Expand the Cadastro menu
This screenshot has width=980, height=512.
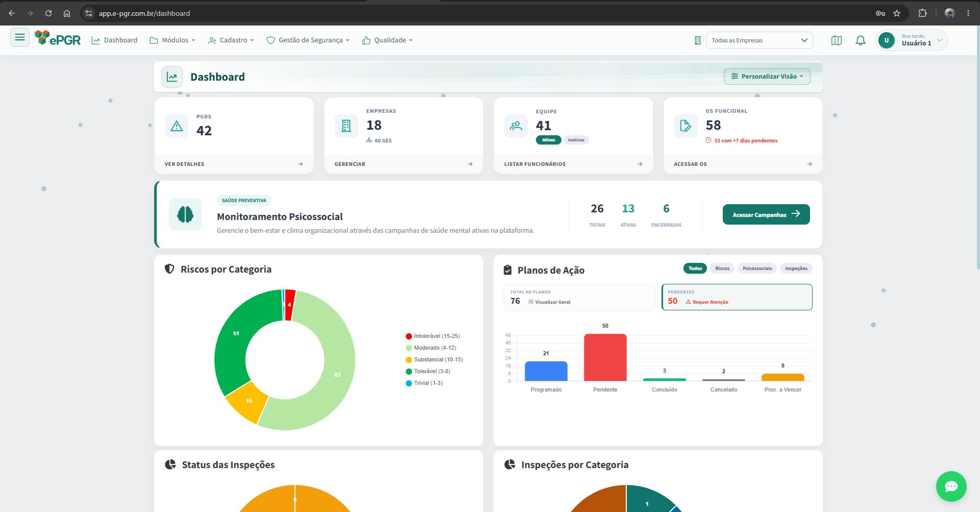tap(231, 40)
